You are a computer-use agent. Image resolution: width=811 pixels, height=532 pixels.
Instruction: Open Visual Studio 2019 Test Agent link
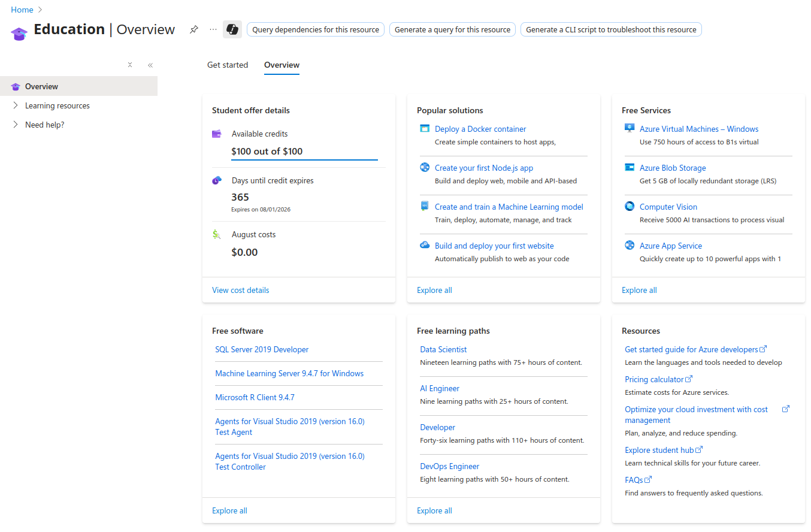pos(290,427)
